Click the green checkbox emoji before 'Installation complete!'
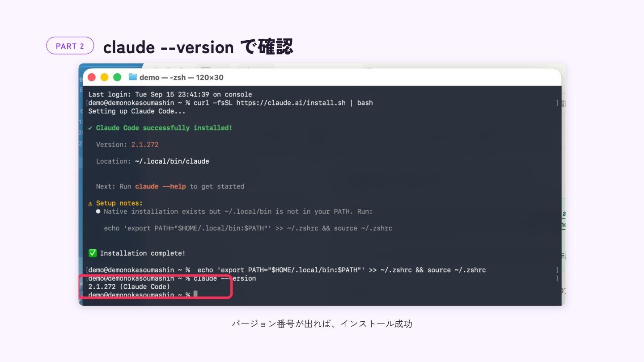The width and height of the screenshot is (644, 362). pos(93,253)
